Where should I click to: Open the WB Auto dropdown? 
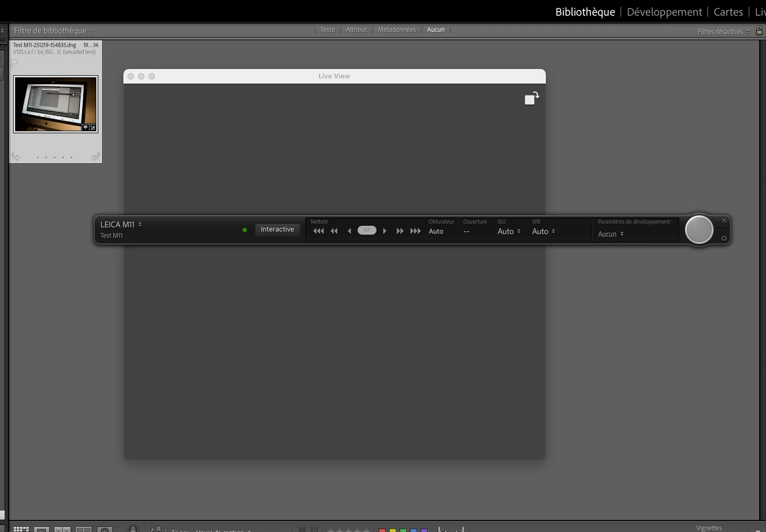pyautogui.click(x=544, y=232)
